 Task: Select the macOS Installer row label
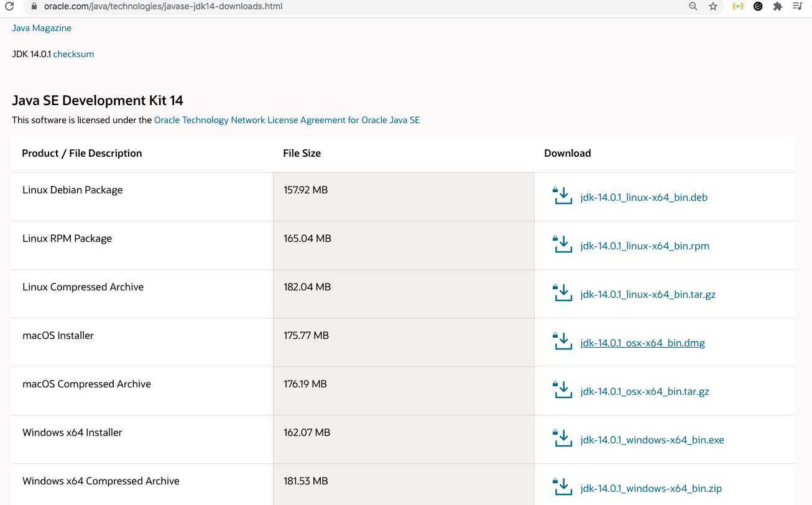tap(58, 335)
